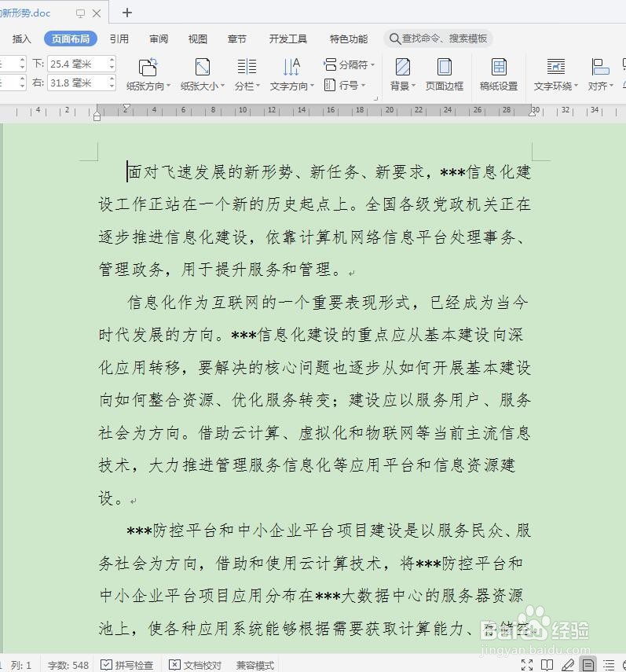Click the left indent ruler marker
The image size is (626, 672).
coord(97,116)
